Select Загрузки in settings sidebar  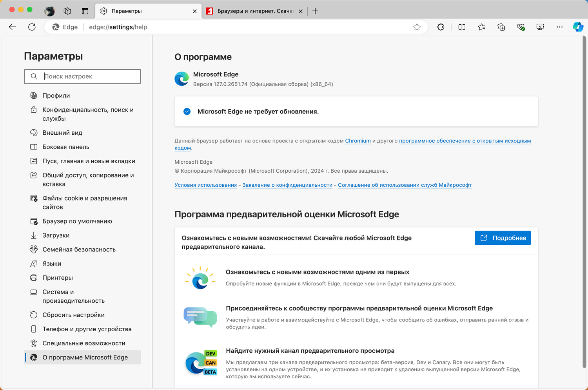click(x=56, y=235)
